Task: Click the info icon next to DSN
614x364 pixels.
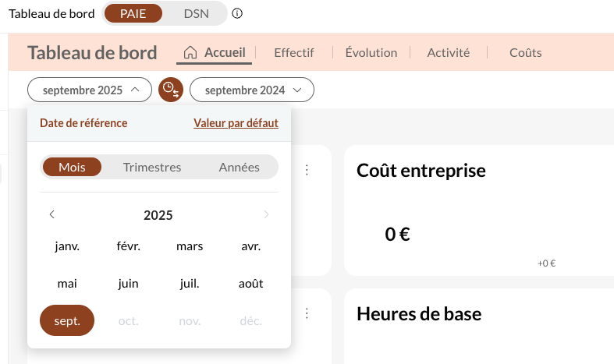Action: coord(238,13)
